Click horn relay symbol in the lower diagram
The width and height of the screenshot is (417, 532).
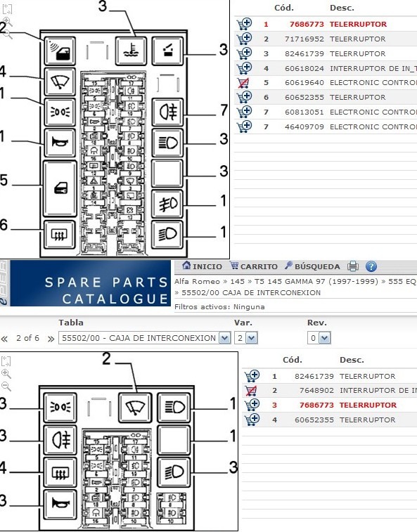[60, 504]
